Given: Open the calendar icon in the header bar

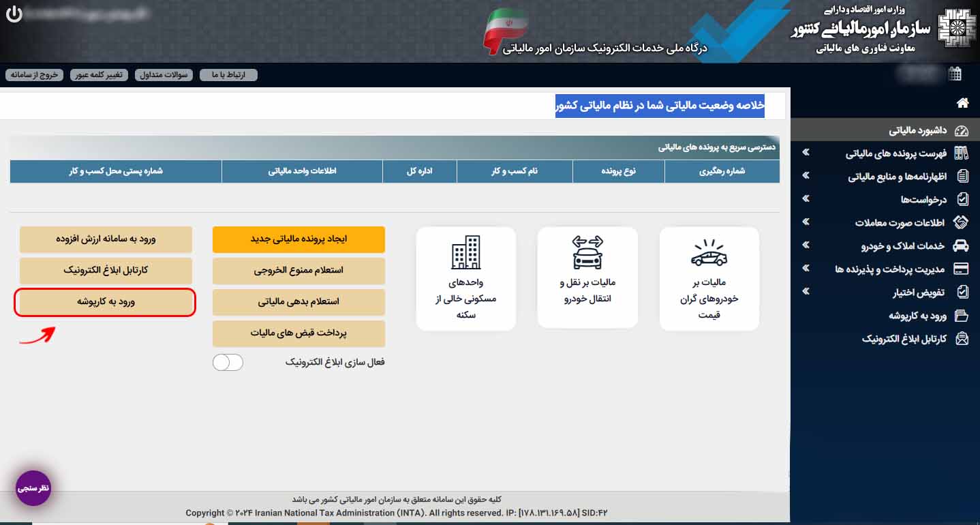Looking at the screenshot, I should (955, 74).
